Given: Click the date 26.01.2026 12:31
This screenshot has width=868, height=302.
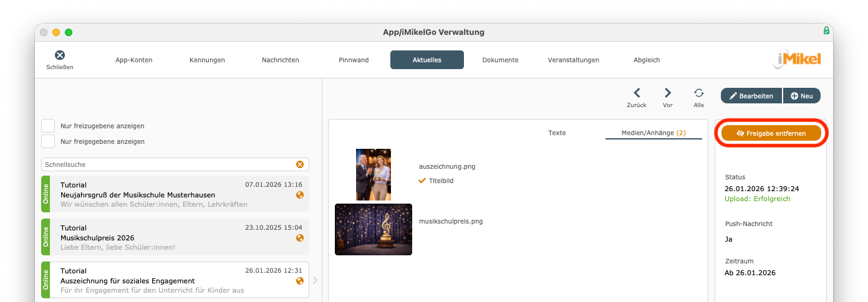Looking at the screenshot, I should click(x=274, y=270).
